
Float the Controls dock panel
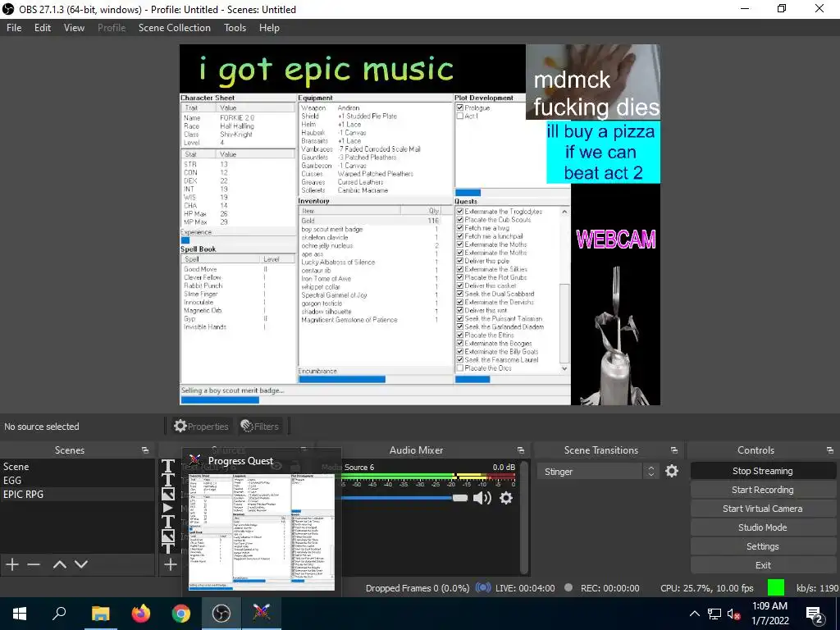[830, 450]
